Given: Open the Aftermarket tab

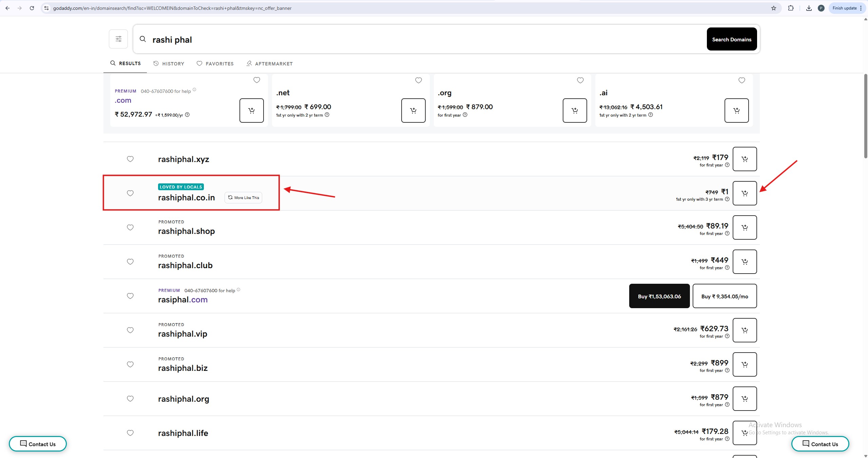Looking at the screenshot, I should coord(270,64).
